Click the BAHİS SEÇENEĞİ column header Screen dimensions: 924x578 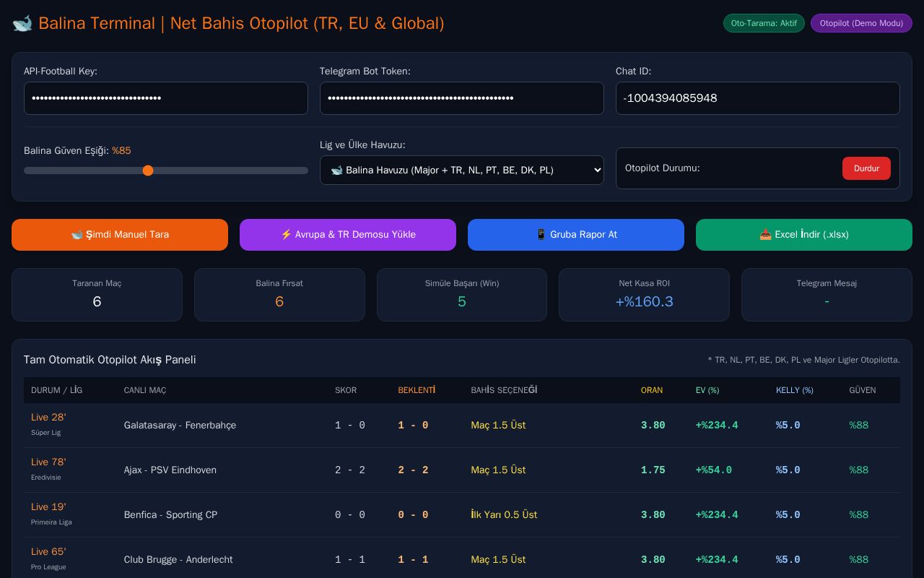504,390
